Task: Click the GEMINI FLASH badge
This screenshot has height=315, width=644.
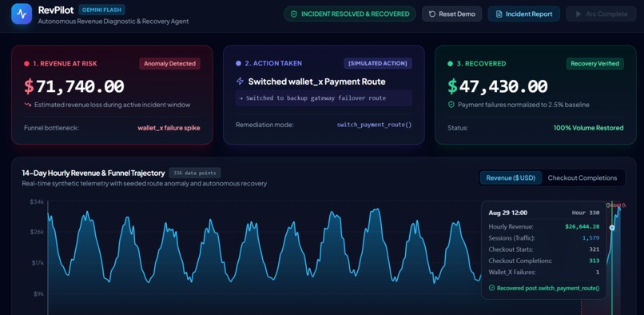Action: click(x=101, y=10)
